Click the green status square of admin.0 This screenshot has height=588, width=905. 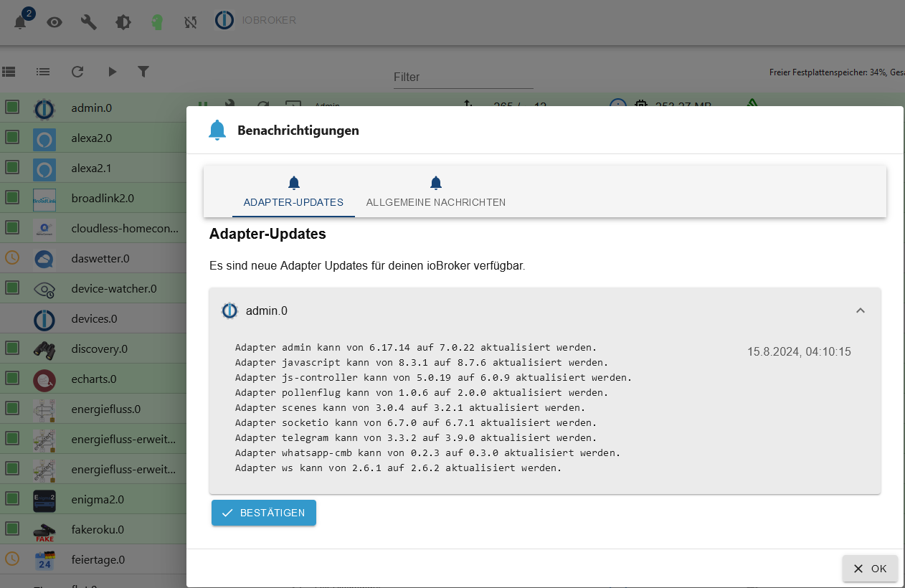[x=12, y=107]
